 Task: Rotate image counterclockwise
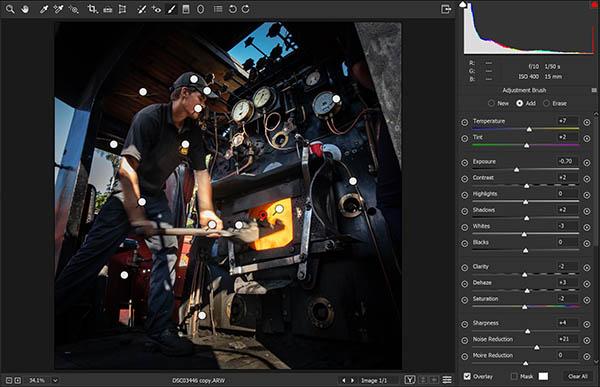pyautogui.click(x=232, y=9)
